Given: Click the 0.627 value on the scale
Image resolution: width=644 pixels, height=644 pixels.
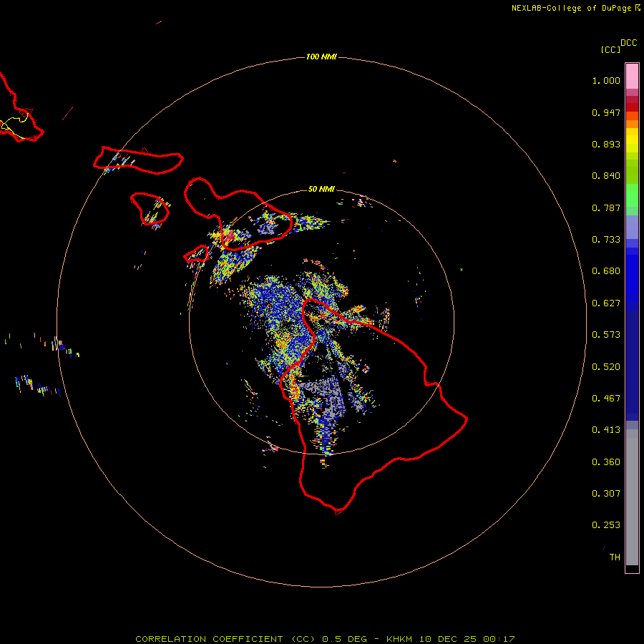Looking at the screenshot, I should 606,303.
